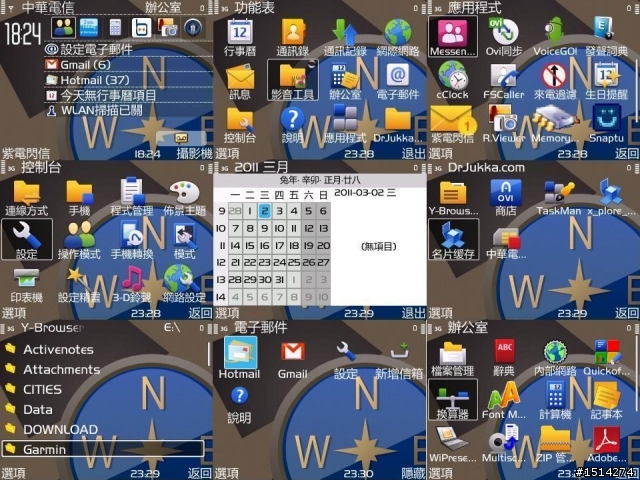Viewport: 640px width, 480px height.
Task: Launch 手機轉換 phone switch icon
Action: tap(131, 234)
